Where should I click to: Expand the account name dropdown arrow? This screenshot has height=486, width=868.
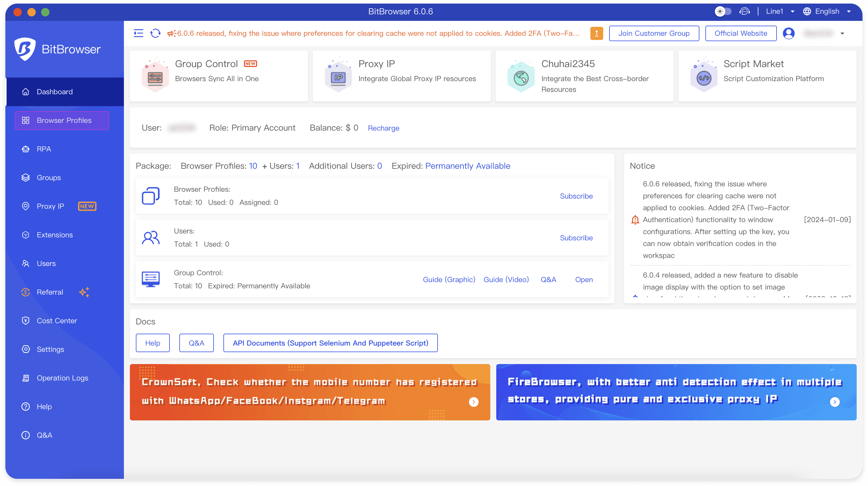[x=842, y=33]
